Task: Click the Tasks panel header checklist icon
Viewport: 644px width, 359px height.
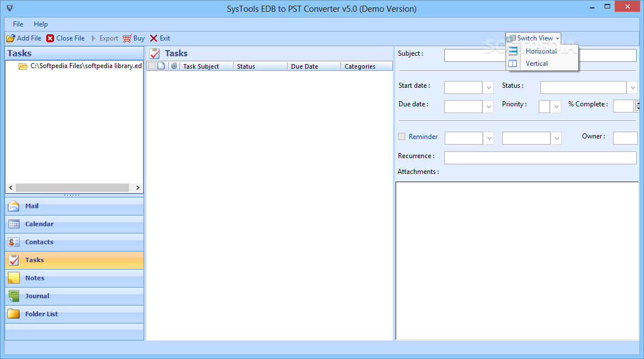Action: tap(155, 53)
